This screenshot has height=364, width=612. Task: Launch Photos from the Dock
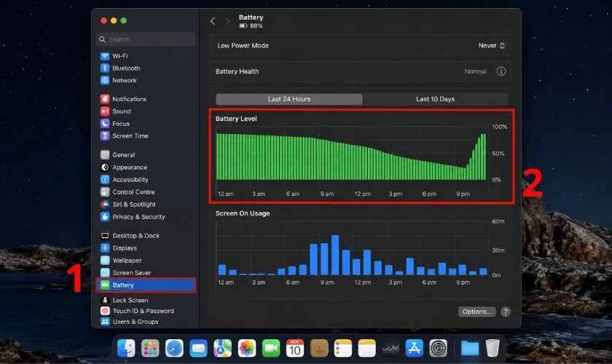point(247,348)
